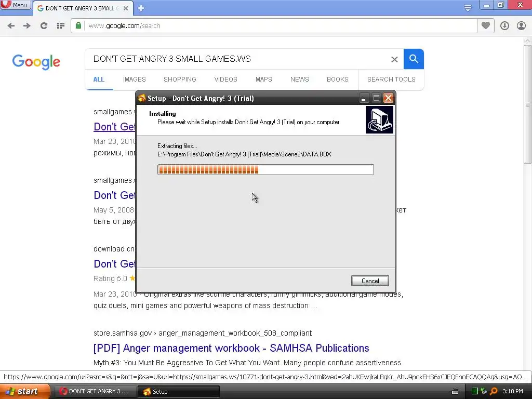Viewport: 532px width, 399px height.
Task: Switch to the MAPS tab
Action: [263, 79]
